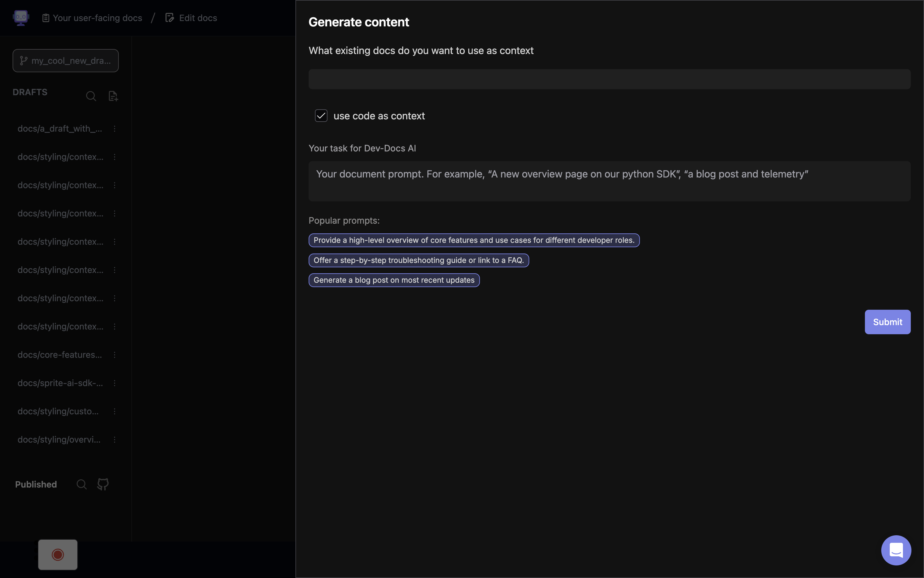
Task: Go to Your user-facing docs
Action: (x=97, y=17)
